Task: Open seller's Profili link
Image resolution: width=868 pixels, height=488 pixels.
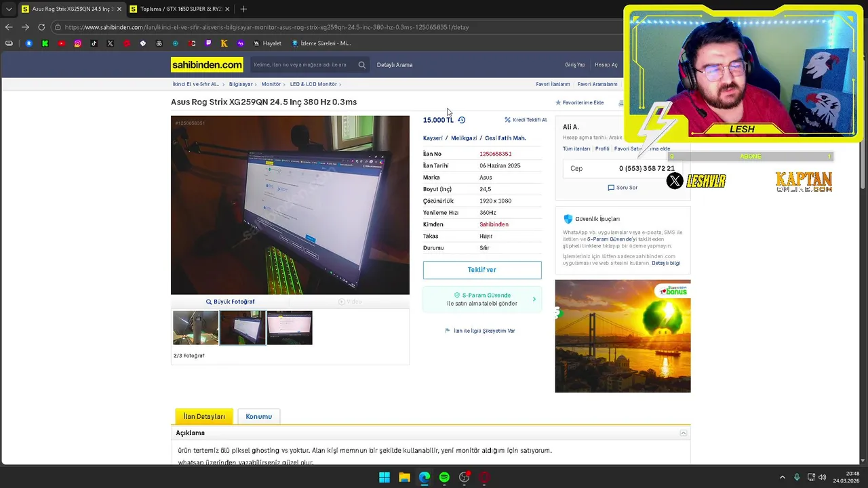Action: (602, 148)
